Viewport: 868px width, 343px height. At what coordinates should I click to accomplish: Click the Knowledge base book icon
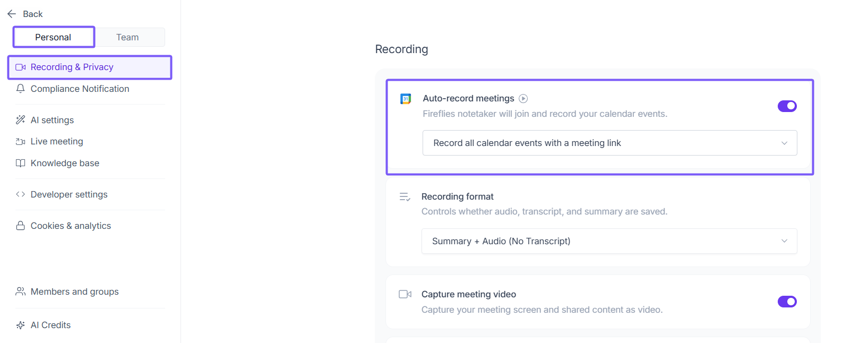(x=21, y=164)
